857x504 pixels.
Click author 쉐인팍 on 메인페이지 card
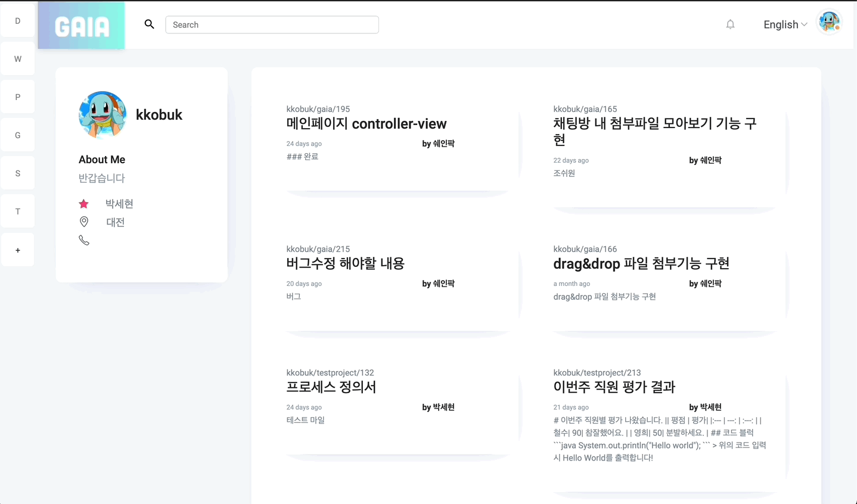(x=439, y=144)
